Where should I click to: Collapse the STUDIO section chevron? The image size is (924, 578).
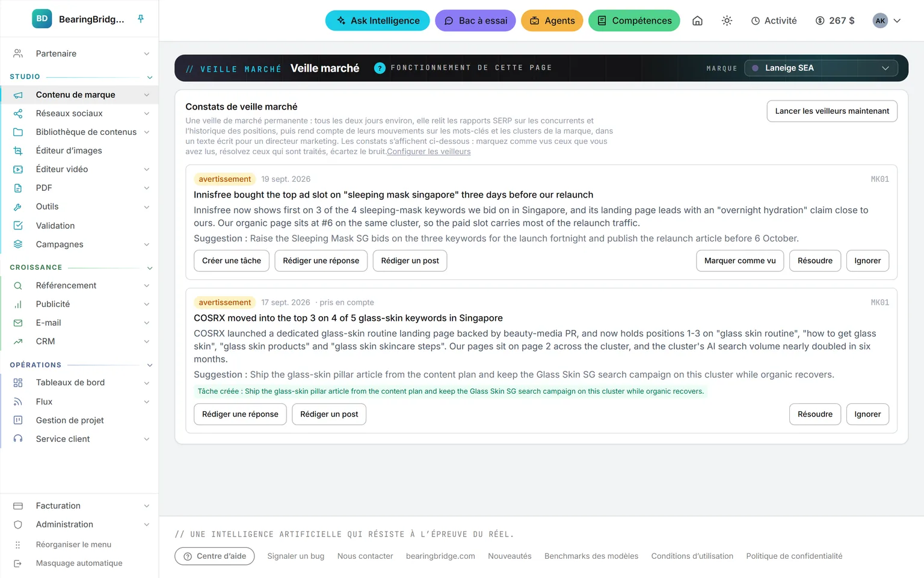(150, 77)
